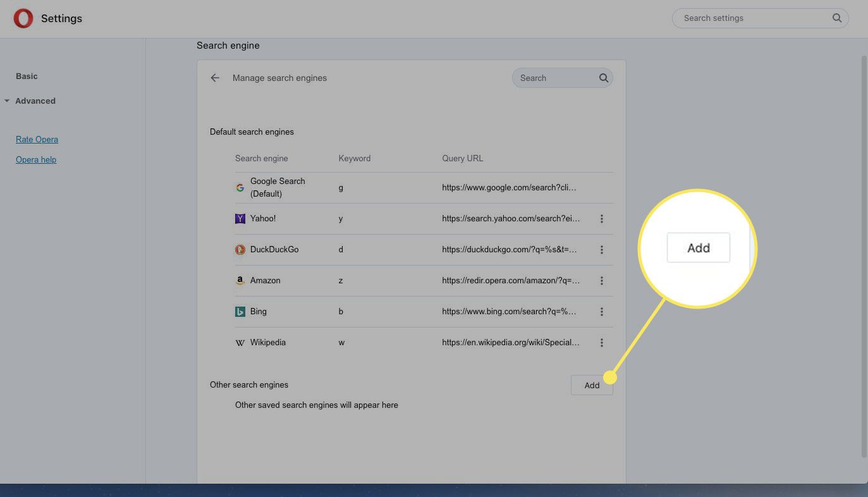Screen dimensions: 868x497
Task: Click the Wikipedia engine name
Action: [x=268, y=342]
